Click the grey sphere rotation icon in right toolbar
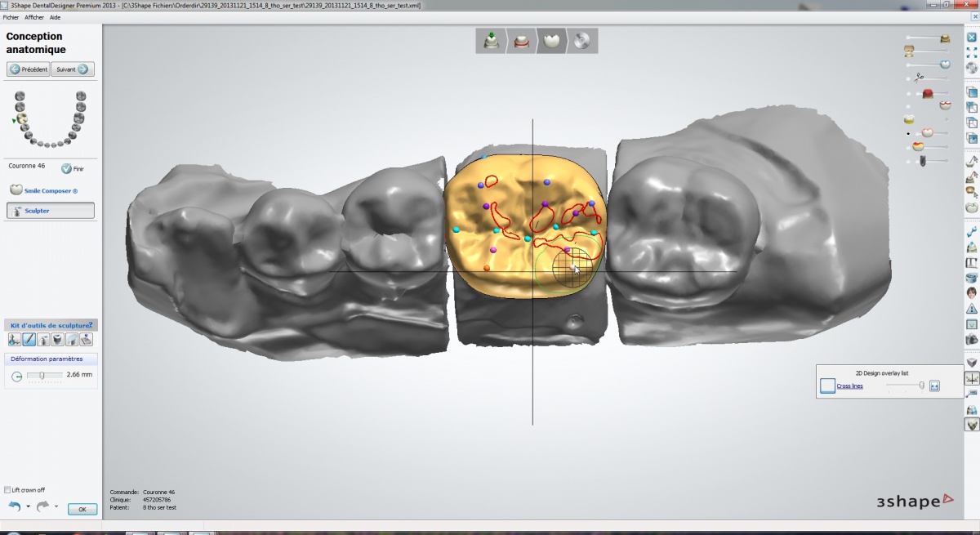 pyautogui.click(x=972, y=67)
